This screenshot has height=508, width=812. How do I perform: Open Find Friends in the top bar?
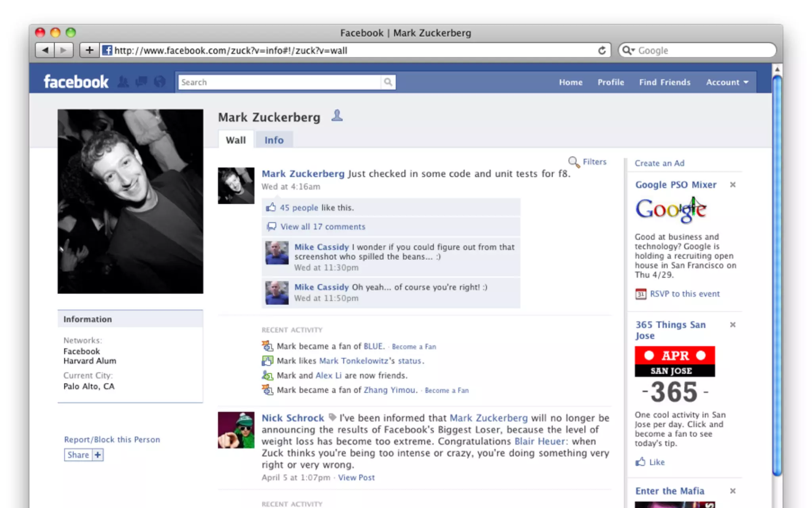pyautogui.click(x=665, y=82)
